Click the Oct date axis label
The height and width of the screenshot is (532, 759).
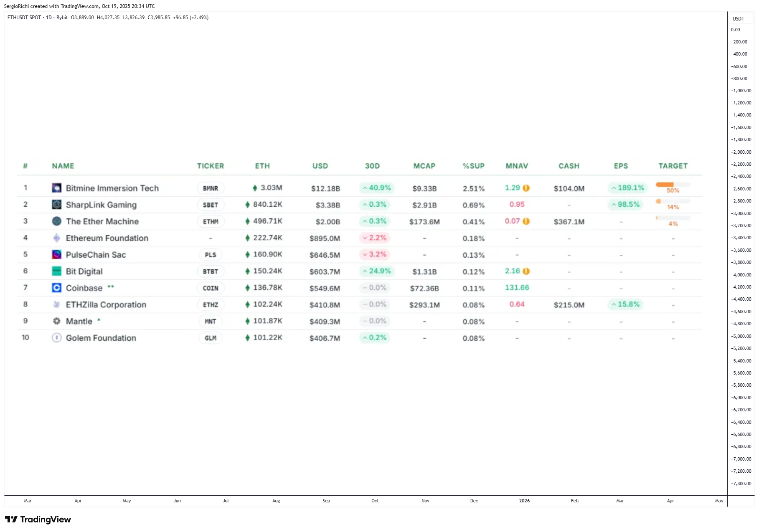point(375,501)
